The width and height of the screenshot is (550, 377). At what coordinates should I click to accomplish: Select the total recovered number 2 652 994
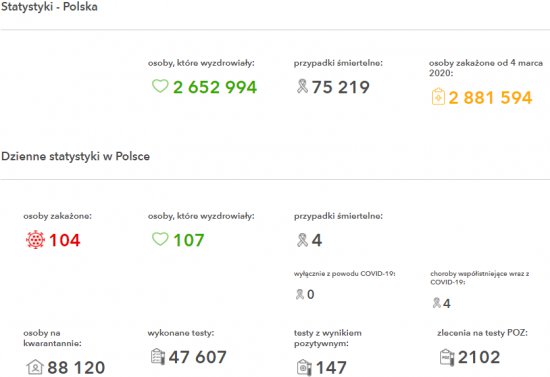click(x=215, y=87)
